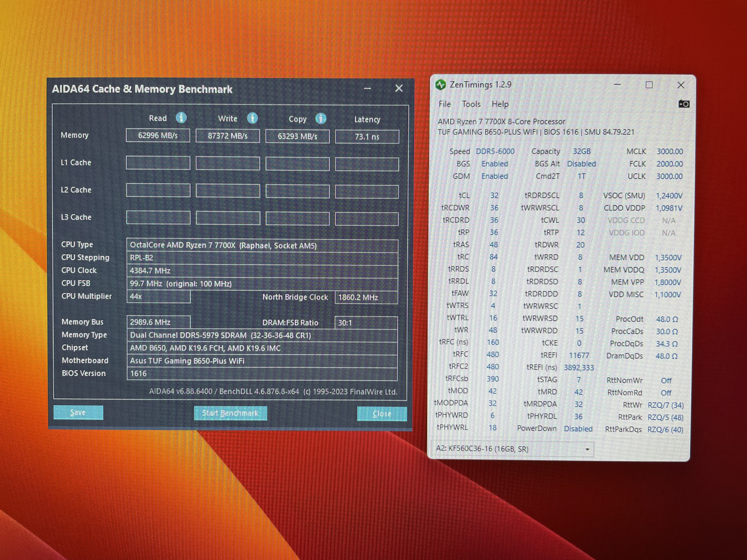747x560 pixels.
Task: Click the Save button in AIDA64
Action: click(78, 412)
